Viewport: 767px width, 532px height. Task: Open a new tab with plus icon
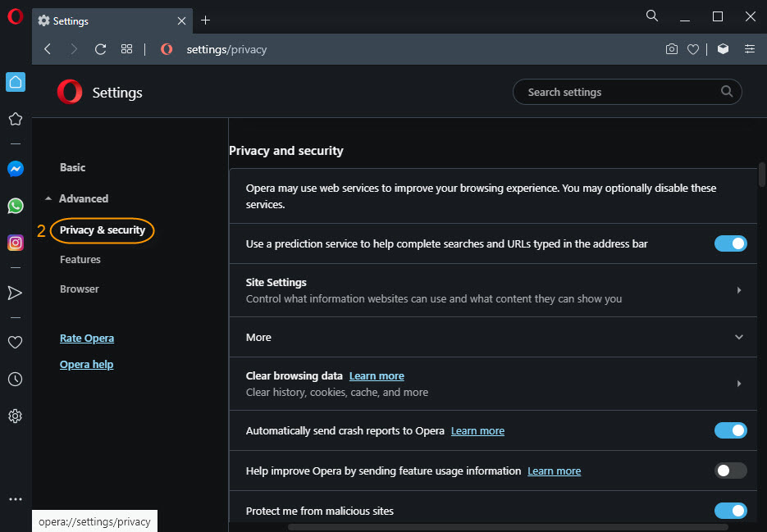click(x=205, y=20)
